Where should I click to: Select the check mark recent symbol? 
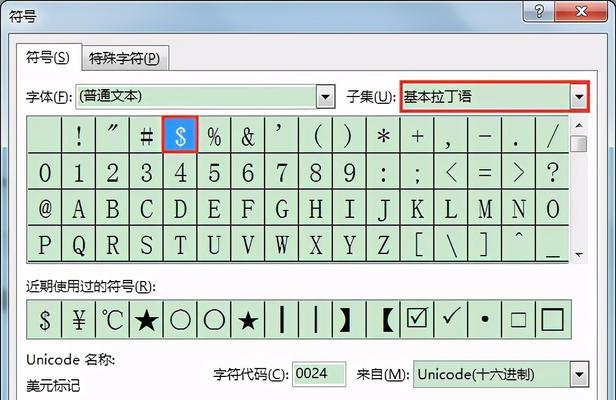point(451,319)
